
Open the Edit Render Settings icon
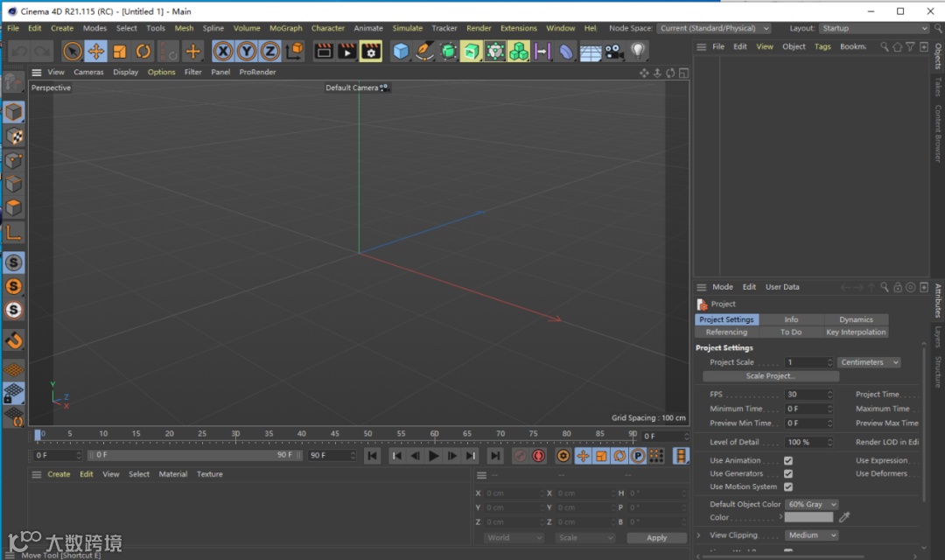click(x=371, y=52)
